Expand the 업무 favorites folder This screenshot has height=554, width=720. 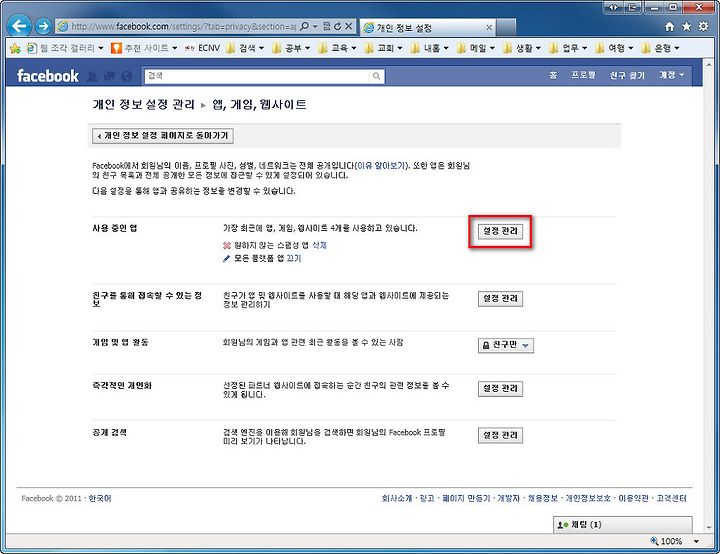[568, 48]
